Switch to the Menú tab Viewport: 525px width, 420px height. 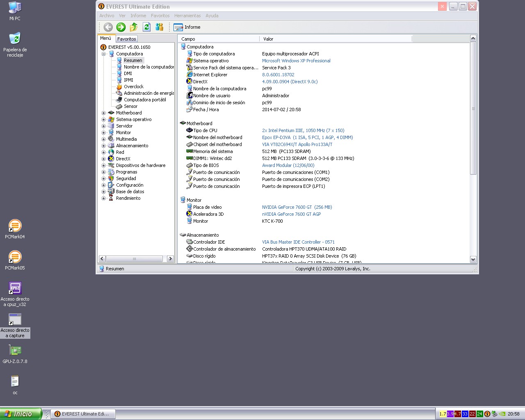[106, 38]
